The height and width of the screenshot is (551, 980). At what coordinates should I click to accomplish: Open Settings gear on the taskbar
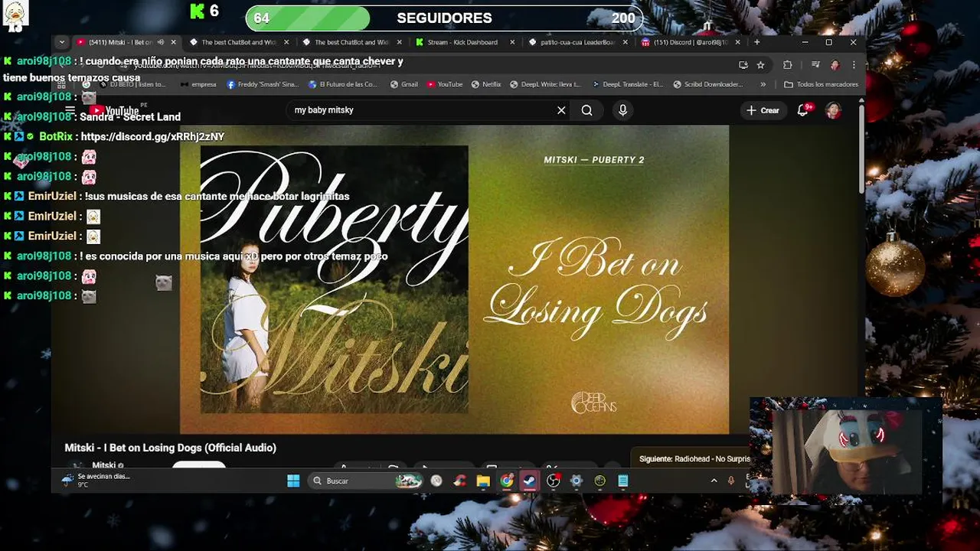coord(577,481)
